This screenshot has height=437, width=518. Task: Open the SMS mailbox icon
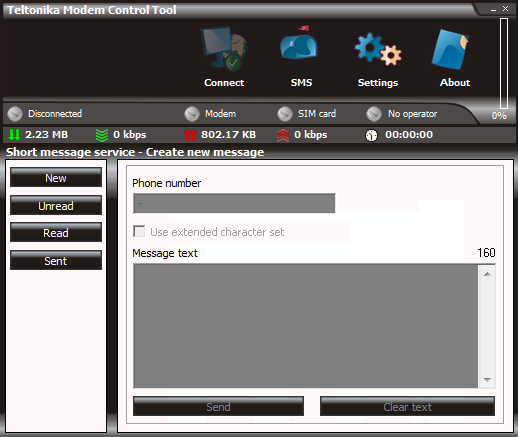[299, 43]
